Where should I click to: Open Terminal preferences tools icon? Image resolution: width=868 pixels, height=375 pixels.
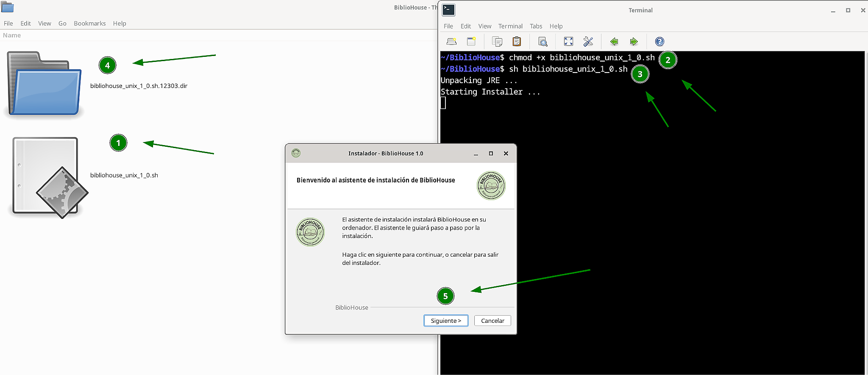(588, 42)
